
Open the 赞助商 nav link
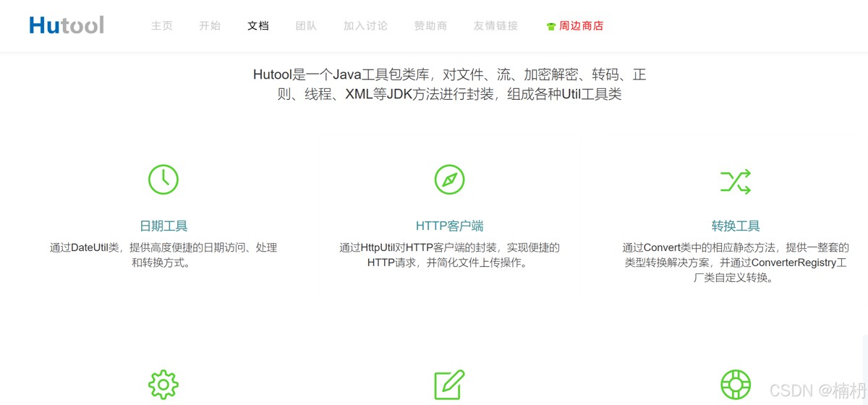tap(430, 25)
